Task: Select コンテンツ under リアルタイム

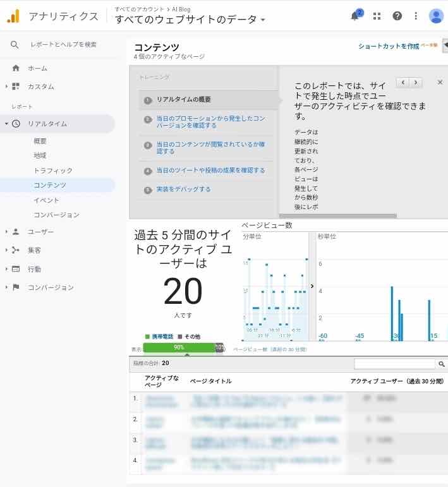Action: tap(50, 185)
